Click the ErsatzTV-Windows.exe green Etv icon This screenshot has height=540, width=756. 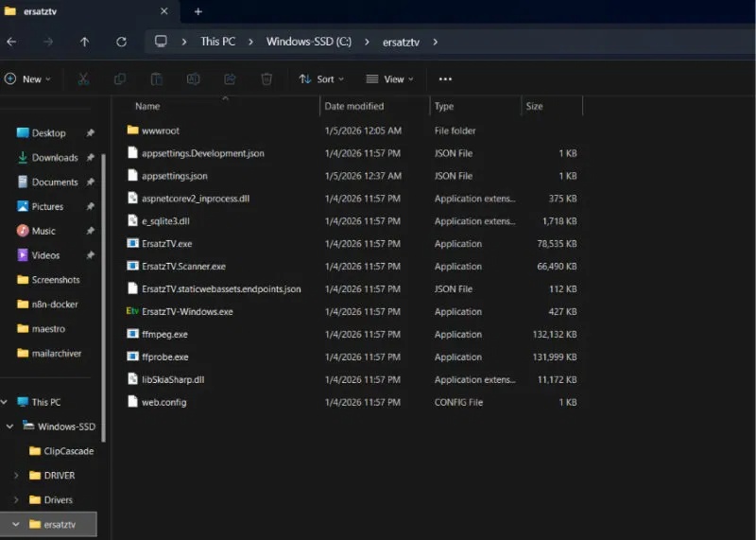(132, 311)
